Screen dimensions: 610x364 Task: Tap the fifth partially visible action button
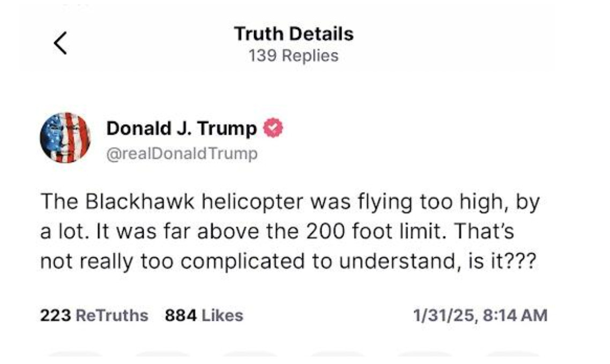[x=426, y=355]
